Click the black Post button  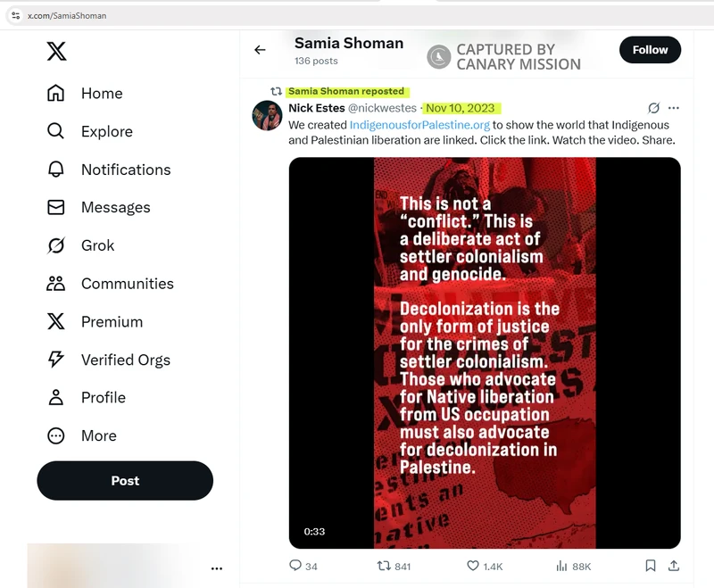(125, 481)
